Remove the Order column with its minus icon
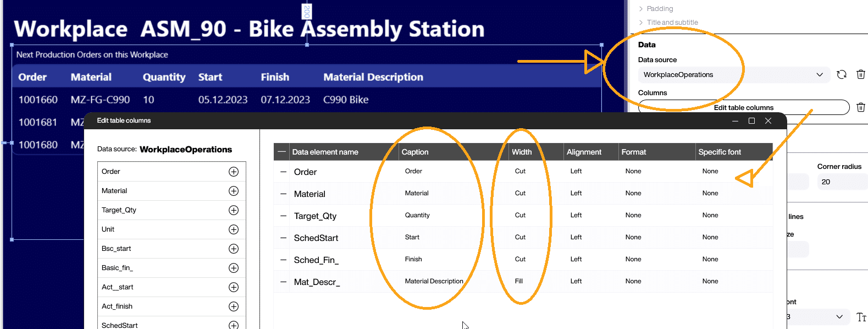This screenshot has width=868, height=329. click(284, 172)
